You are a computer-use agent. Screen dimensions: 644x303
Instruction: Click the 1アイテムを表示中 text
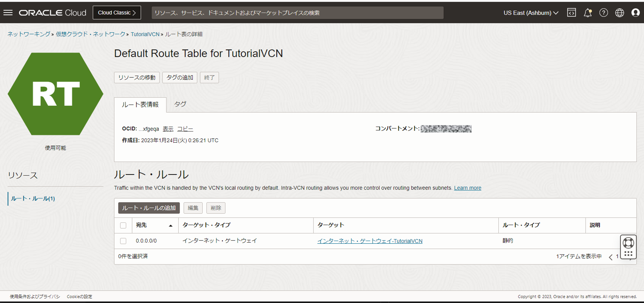(x=579, y=256)
